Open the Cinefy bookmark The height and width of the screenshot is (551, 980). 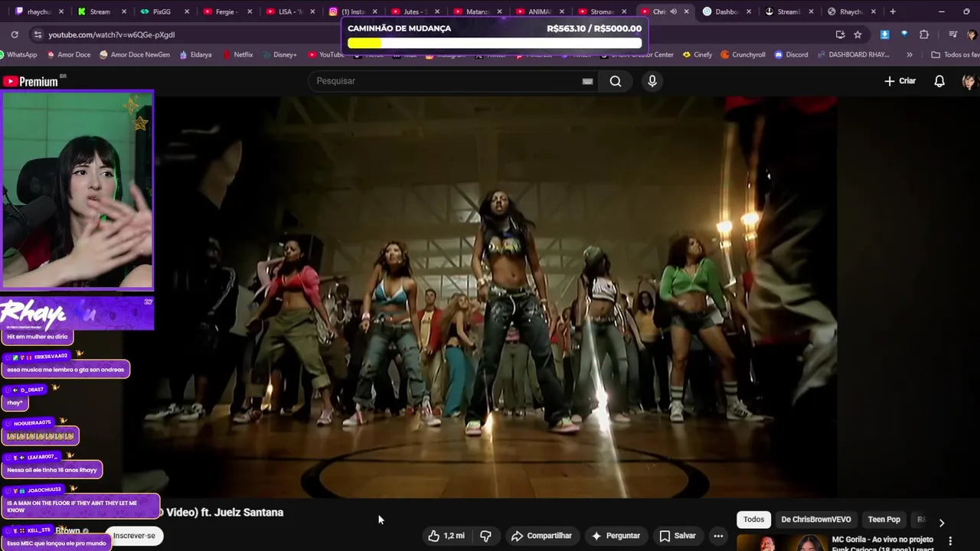coord(697,54)
